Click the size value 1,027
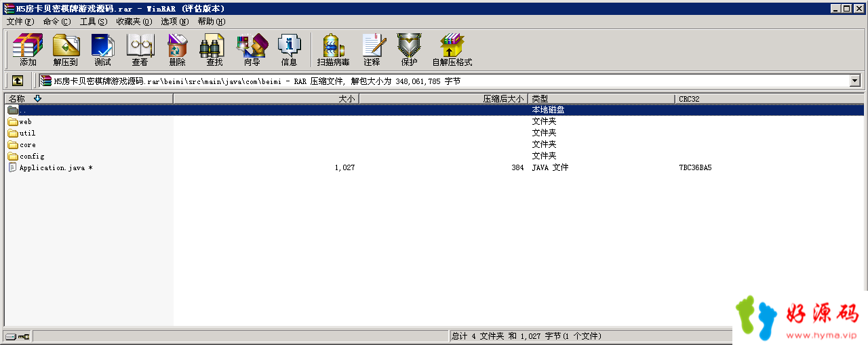 coord(344,167)
